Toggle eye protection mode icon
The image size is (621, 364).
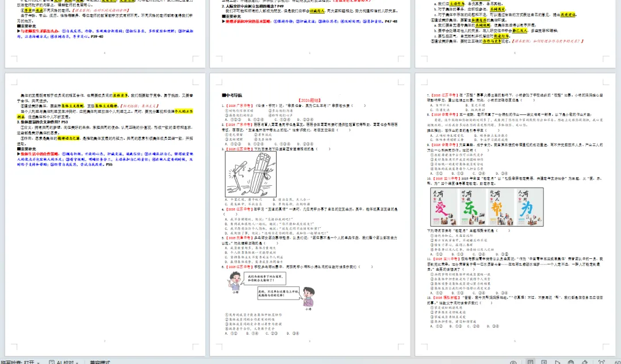pos(513,362)
